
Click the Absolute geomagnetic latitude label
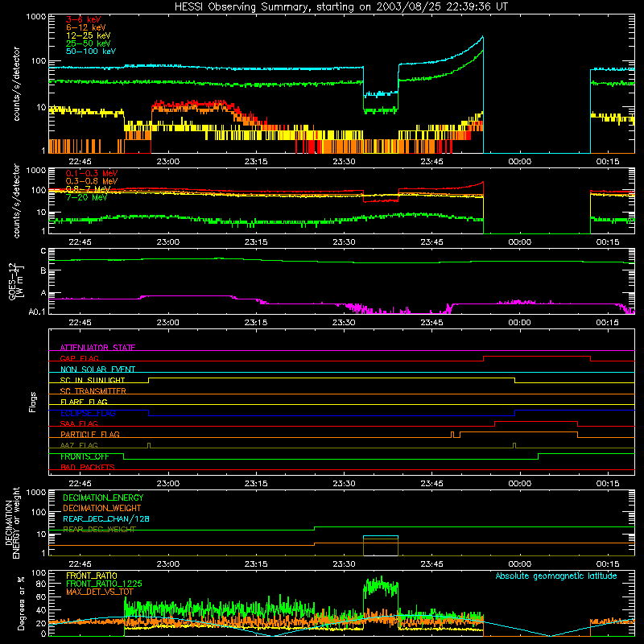(556, 576)
